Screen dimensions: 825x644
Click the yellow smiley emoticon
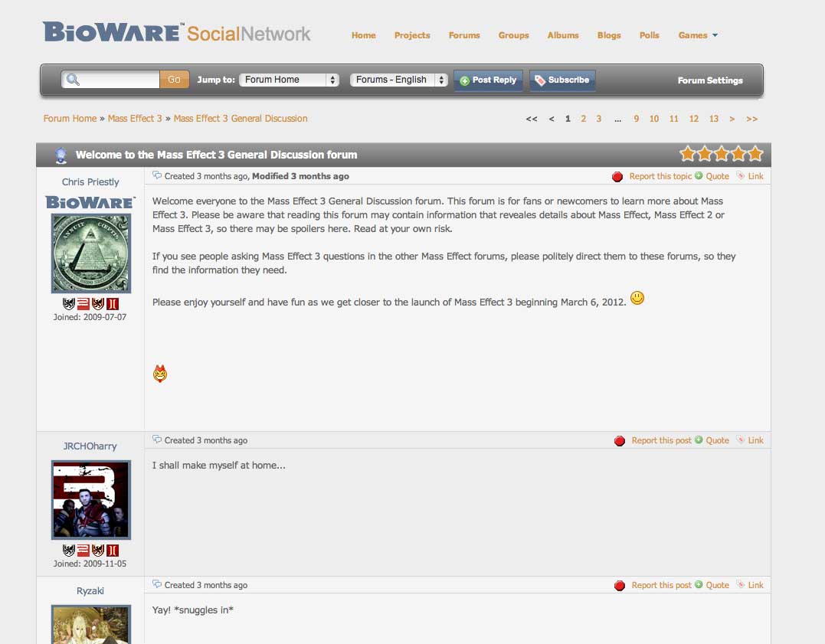pyautogui.click(x=637, y=299)
